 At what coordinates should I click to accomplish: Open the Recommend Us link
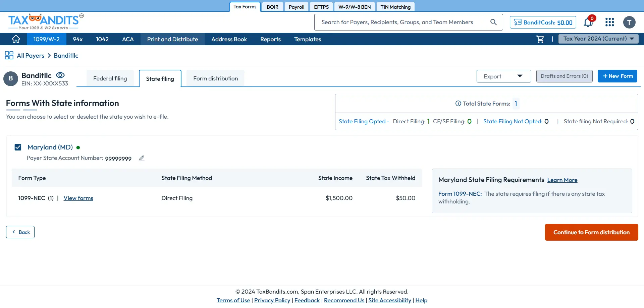[344, 300]
